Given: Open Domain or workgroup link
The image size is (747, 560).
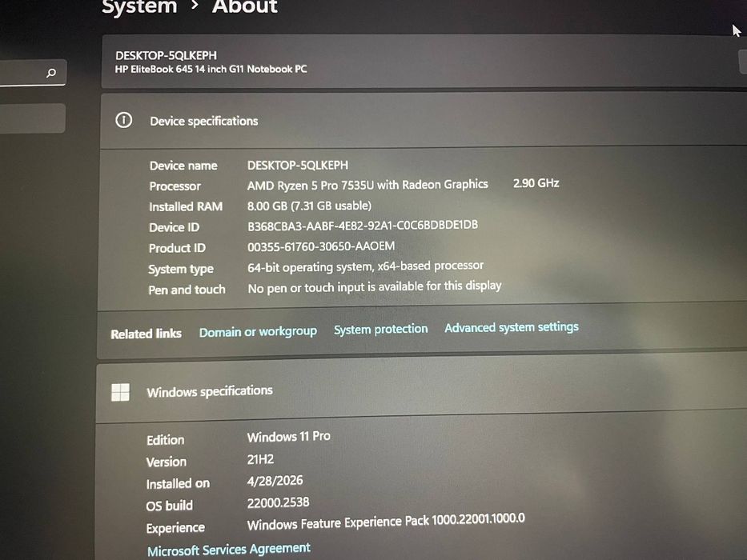Looking at the screenshot, I should (258, 331).
